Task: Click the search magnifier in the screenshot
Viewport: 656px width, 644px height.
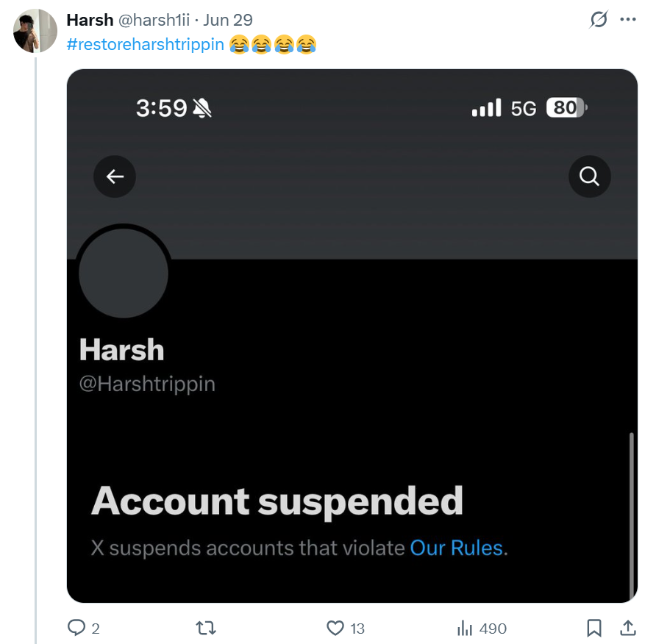Action: (590, 176)
